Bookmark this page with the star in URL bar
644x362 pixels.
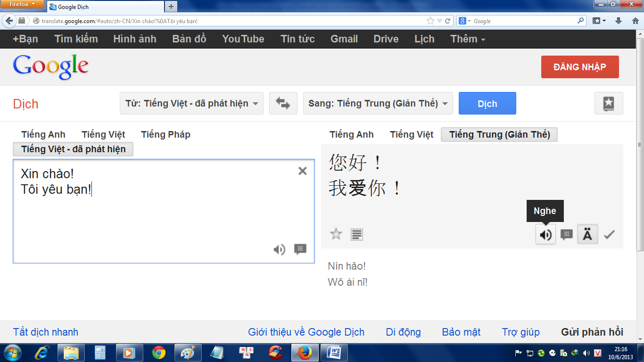pos(430,21)
